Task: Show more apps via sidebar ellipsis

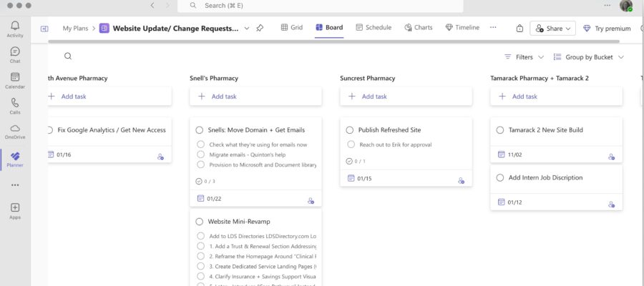Action: click(x=15, y=185)
